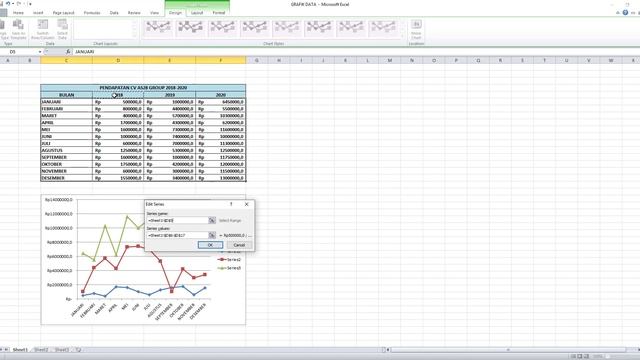Select the Sheet2 worksheet tab

41,350
